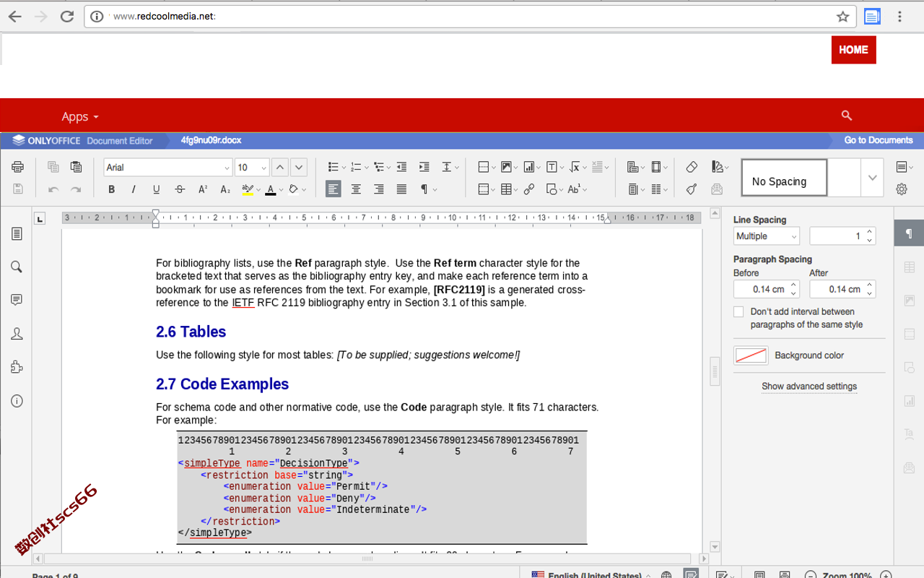The image size is (924, 578).
Task: Increase font size with the up-arrow button
Action: pos(280,167)
